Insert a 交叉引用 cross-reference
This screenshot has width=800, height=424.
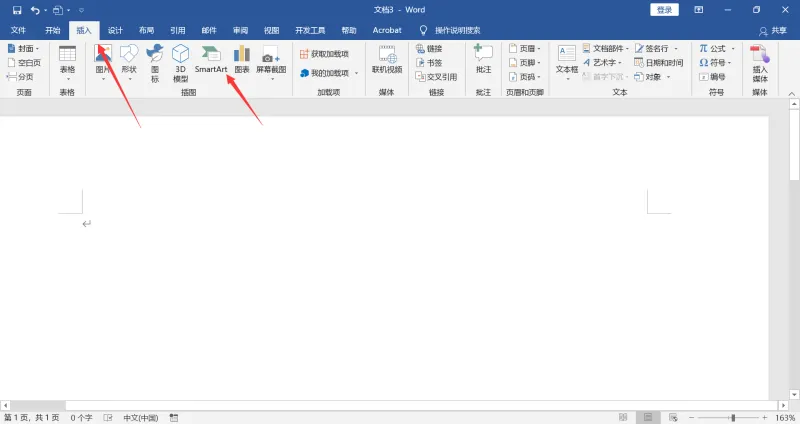tap(436, 77)
